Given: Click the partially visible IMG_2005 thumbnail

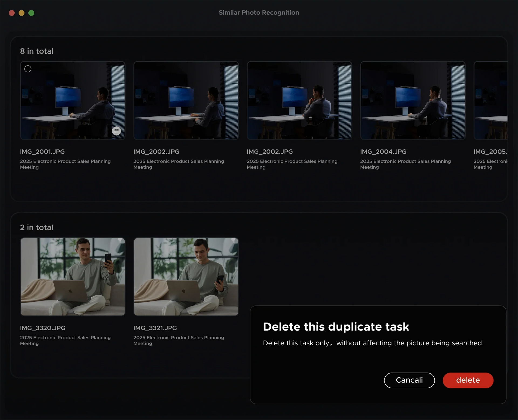Looking at the screenshot, I should (x=490, y=100).
